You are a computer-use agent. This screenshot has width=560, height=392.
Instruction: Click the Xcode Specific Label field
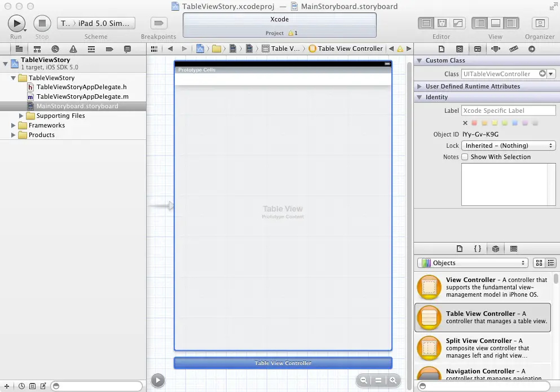pyautogui.click(x=508, y=111)
